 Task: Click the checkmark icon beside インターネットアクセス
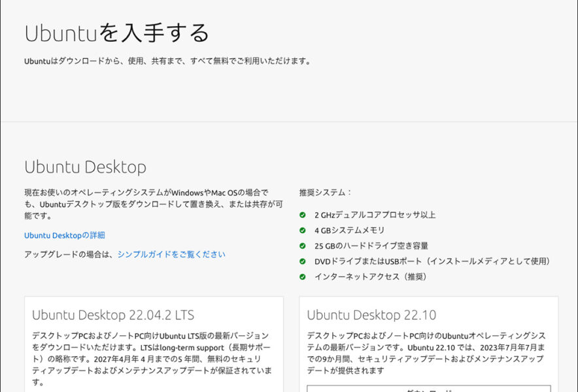point(303,276)
